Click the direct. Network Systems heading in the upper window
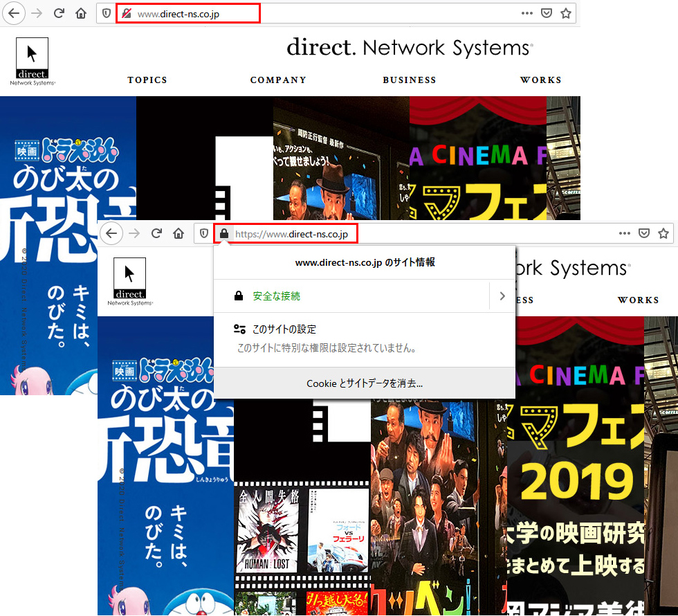 point(410,47)
